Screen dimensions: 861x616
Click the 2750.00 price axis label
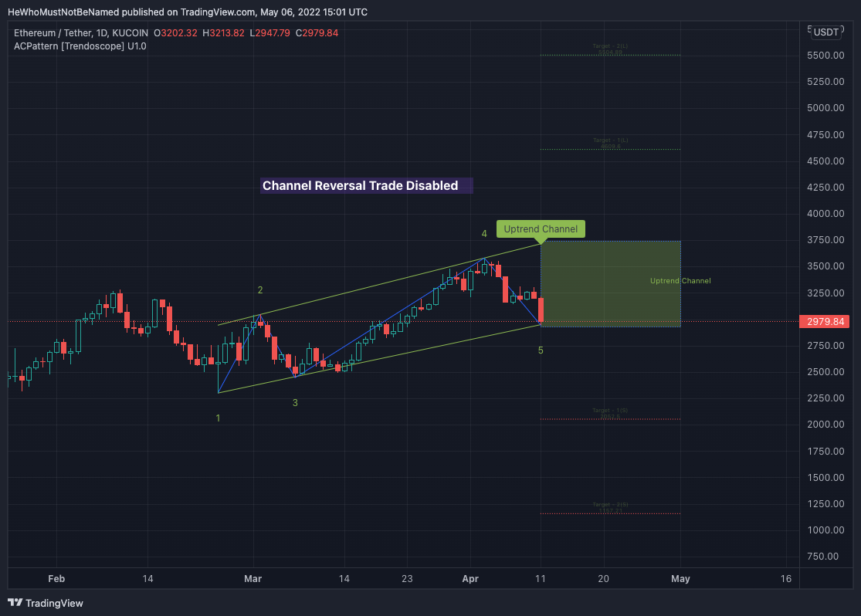point(825,345)
